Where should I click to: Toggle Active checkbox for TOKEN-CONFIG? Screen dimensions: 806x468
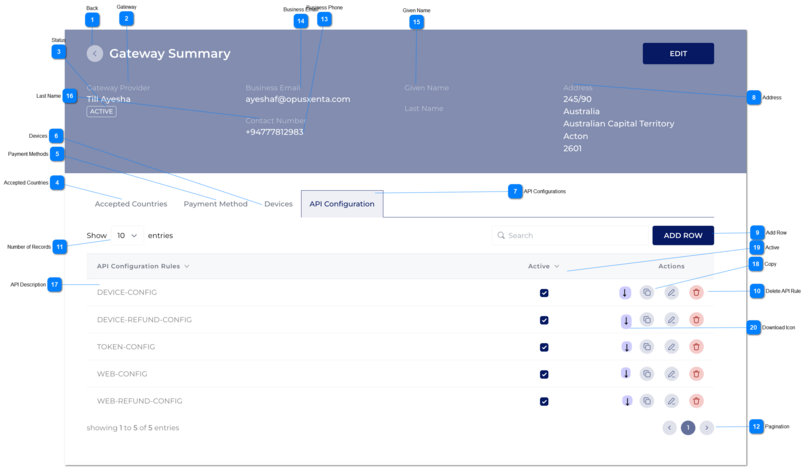pyautogui.click(x=544, y=348)
